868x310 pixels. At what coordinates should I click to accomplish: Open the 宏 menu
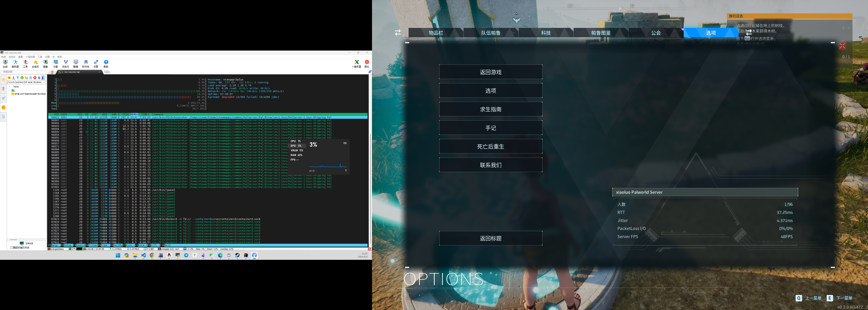tap(54, 57)
